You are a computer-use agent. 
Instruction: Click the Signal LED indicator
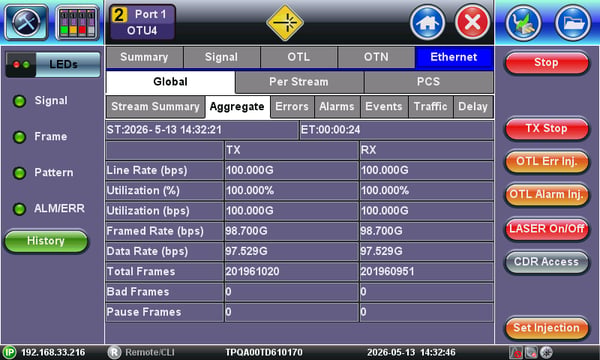click(20, 101)
